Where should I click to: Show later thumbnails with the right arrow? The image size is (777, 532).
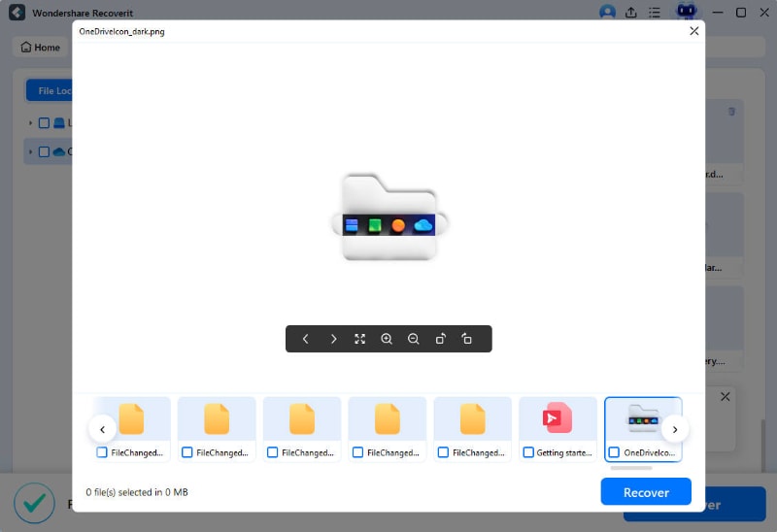pos(675,429)
